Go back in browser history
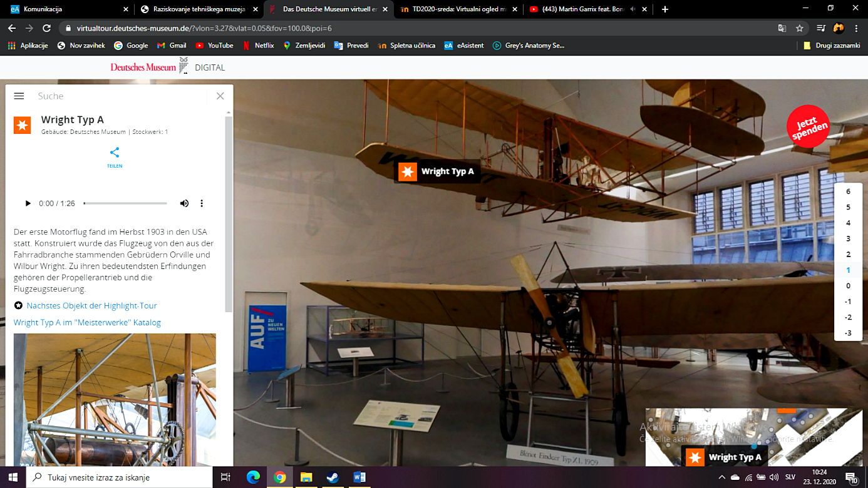The image size is (868, 488). tap(12, 28)
